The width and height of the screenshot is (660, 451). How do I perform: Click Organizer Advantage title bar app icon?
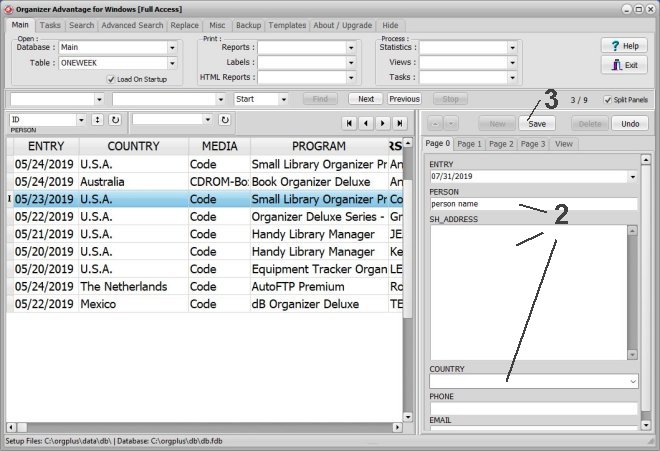coord(8,9)
